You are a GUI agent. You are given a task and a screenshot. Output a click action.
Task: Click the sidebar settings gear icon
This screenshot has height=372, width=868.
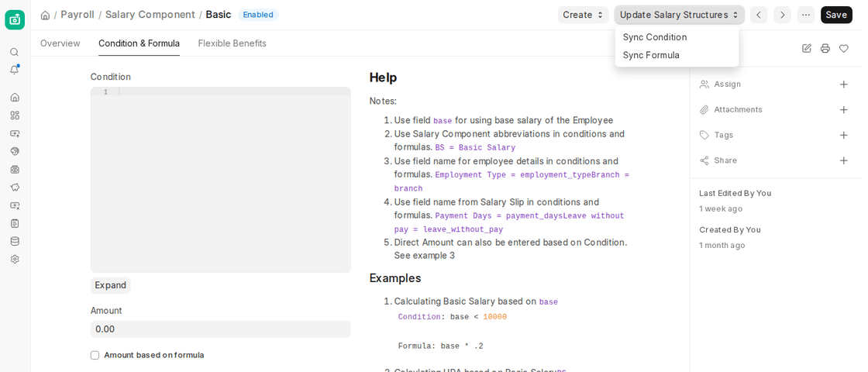[x=15, y=259]
